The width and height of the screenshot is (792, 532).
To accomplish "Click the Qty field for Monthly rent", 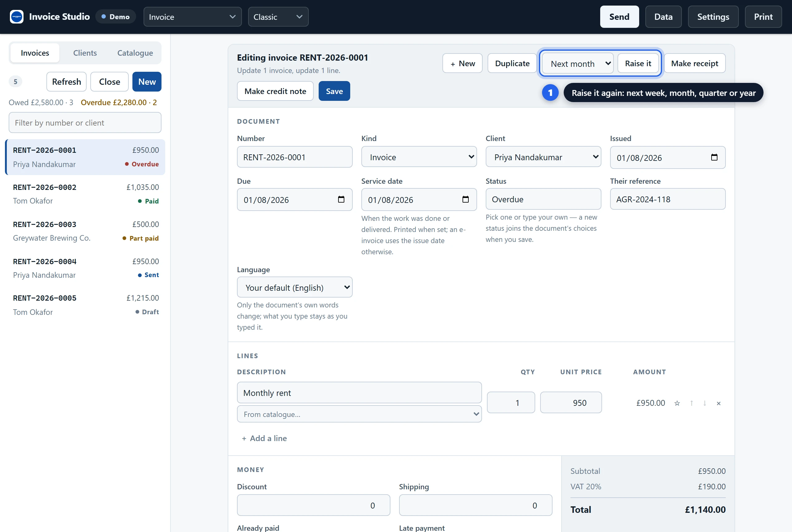I will [511, 402].
